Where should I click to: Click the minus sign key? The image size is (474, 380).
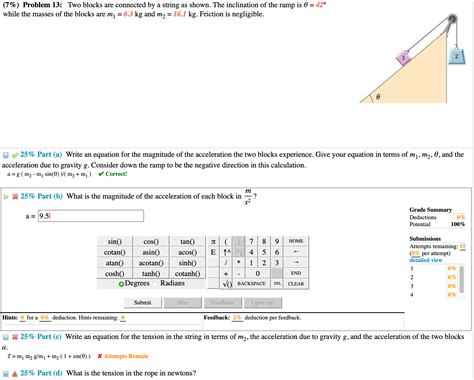tap(239, 273)
